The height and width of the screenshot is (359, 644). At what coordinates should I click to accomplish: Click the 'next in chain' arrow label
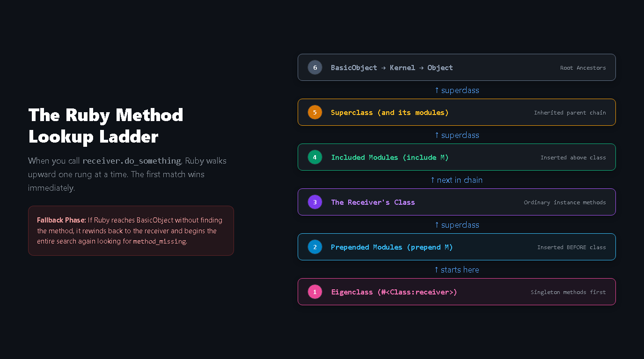click(x=457, y=180)
